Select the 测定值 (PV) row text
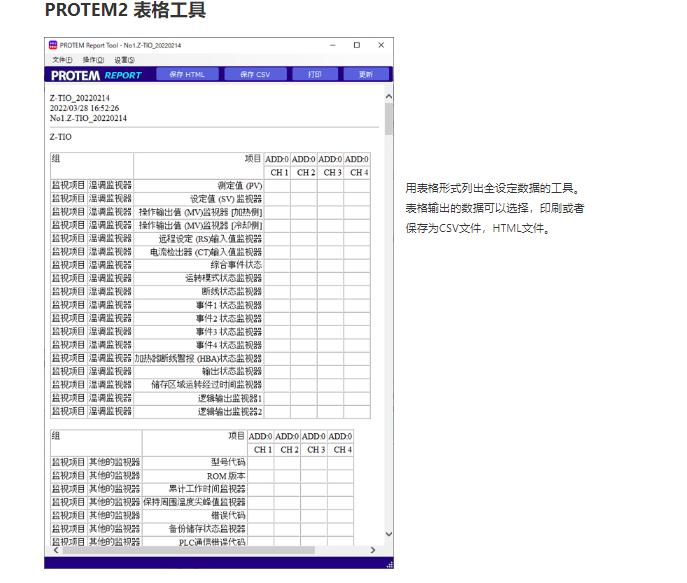Screen dimensions: 687x583 pyautogui.click(x=240, y=186)
